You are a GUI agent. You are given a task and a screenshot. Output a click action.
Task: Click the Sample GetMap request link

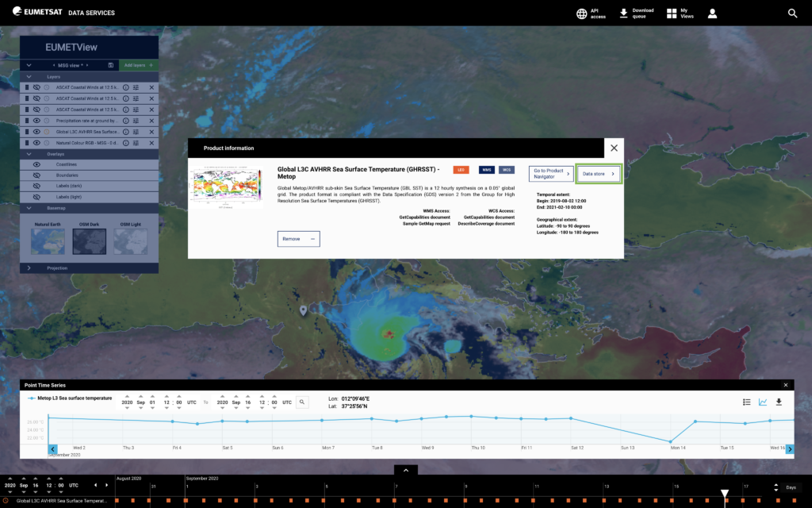pyautogui.click(x=426, y=224)
